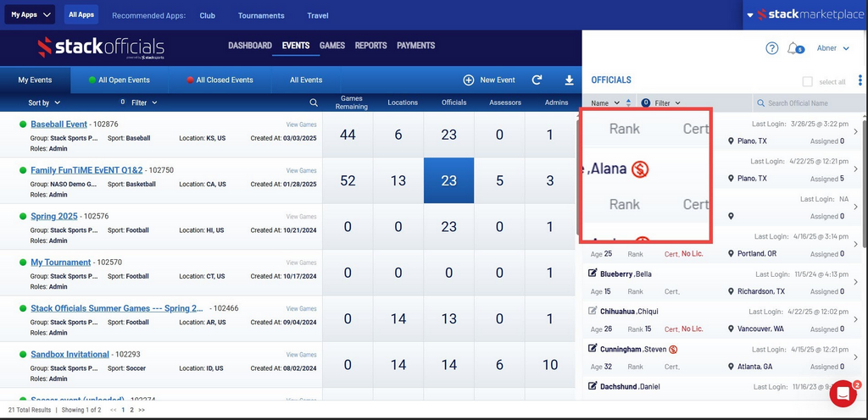The height and width of the screenshot is (420, 868).
Task: Open the Baseball Event link
Action: [x=58, y=124]
